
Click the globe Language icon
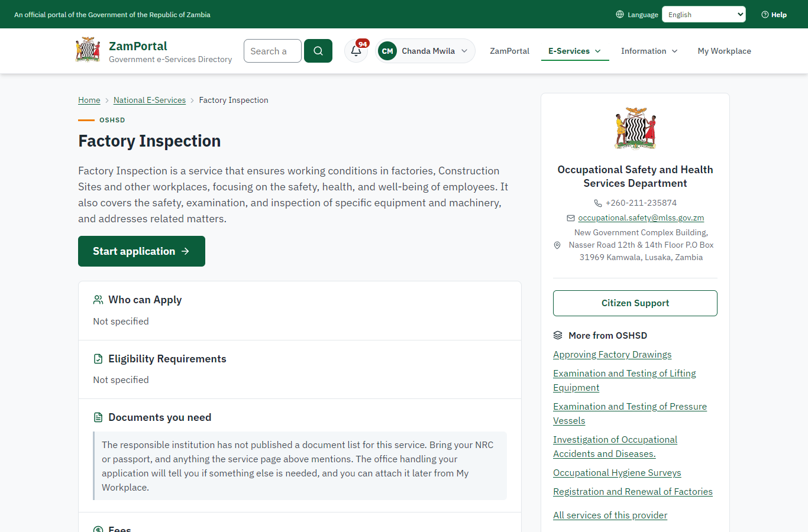tap(620, 14)
